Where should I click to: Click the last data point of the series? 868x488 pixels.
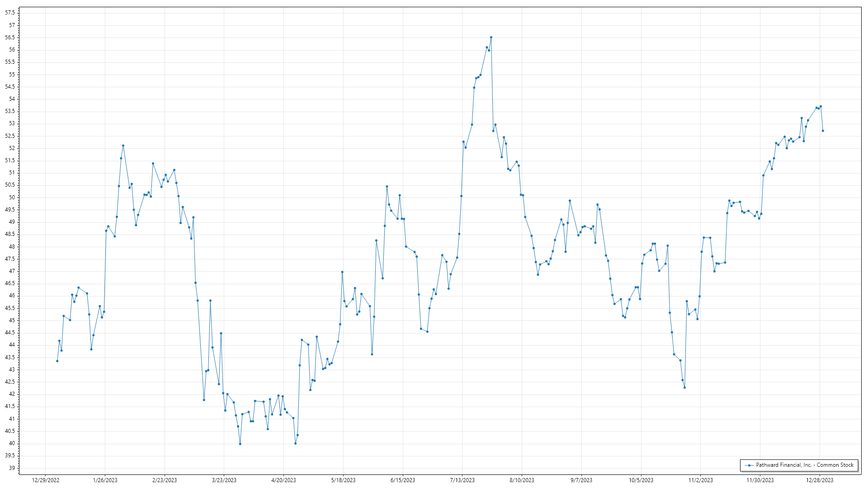click(x=823, y=131)
